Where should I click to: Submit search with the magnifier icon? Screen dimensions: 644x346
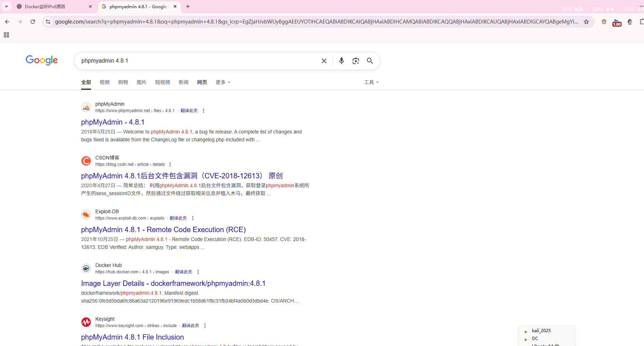click(x=370, y=61)
